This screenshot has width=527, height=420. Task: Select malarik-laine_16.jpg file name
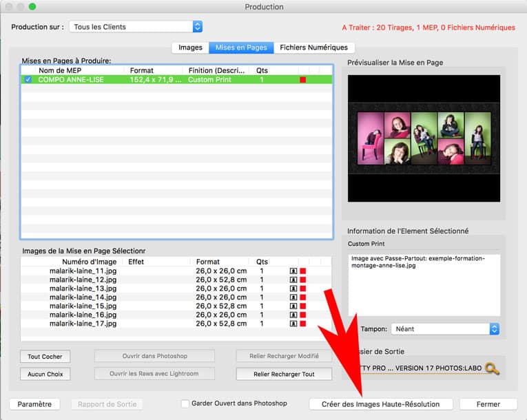(x=83, y=315)
